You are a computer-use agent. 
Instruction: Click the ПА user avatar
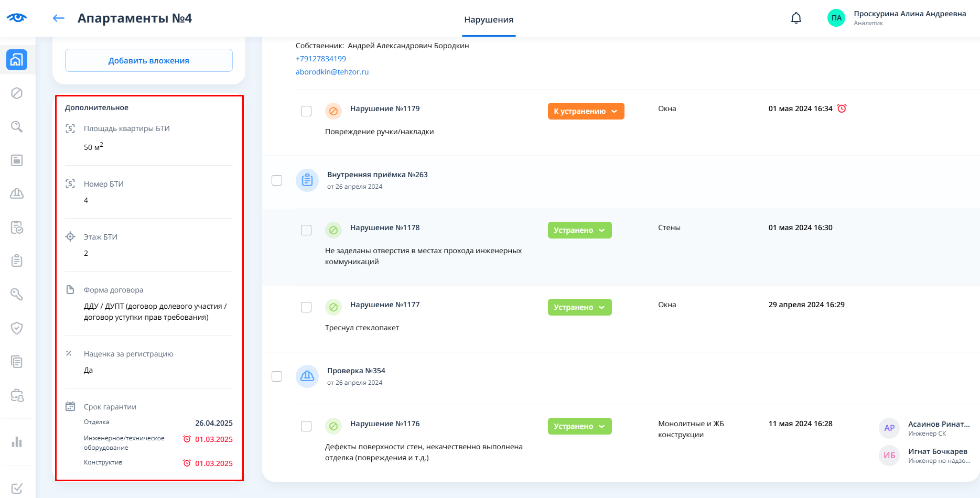click(x=836, y=18)
